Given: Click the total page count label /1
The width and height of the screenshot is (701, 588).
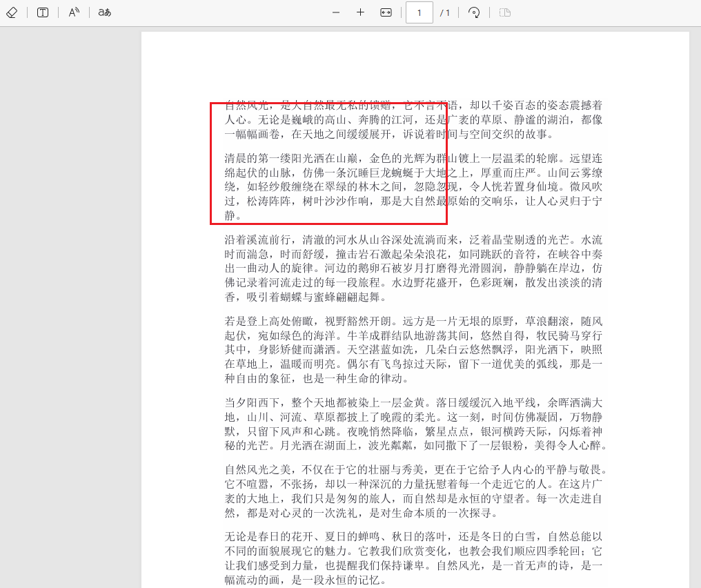Looking at the screenshot, I should [x=444, y=12].
